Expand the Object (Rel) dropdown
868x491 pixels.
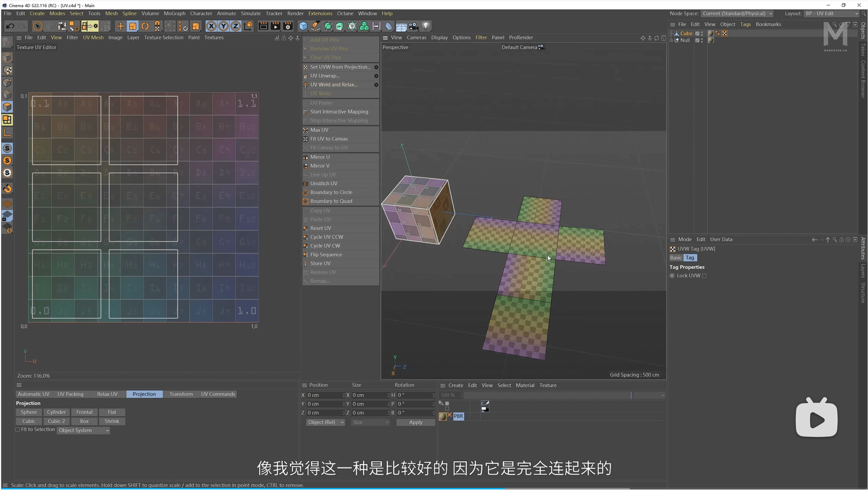point(325,422)
